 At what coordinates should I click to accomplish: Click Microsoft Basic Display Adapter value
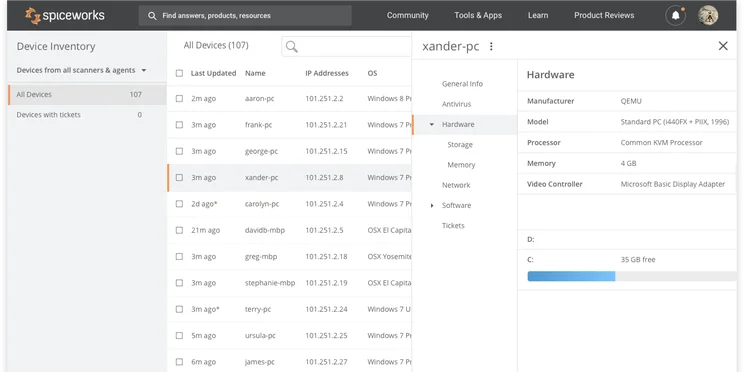673,184
